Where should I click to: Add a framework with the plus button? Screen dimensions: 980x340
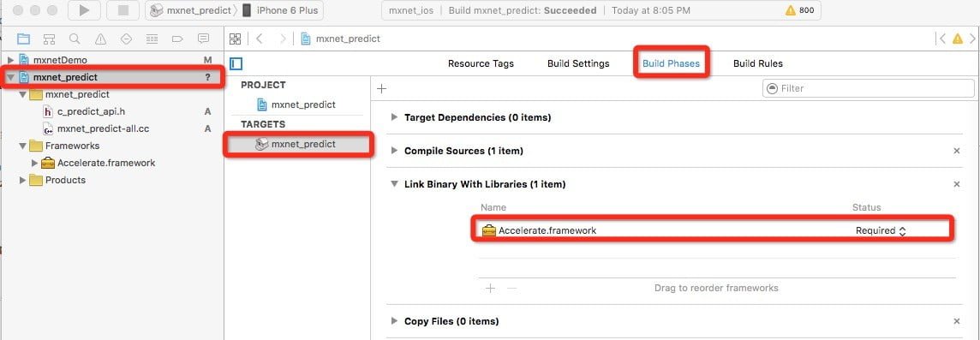(x=491, y=288)
